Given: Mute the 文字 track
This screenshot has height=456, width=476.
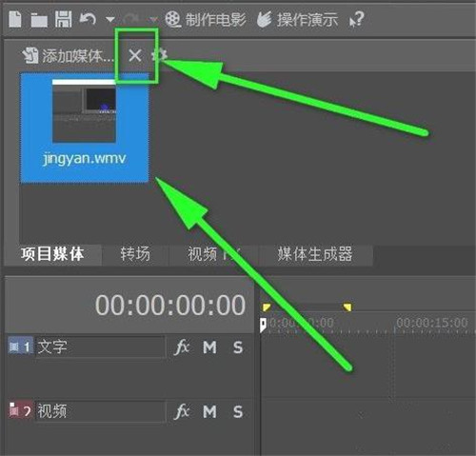Looking at the screenshot, I should (209, 347).
